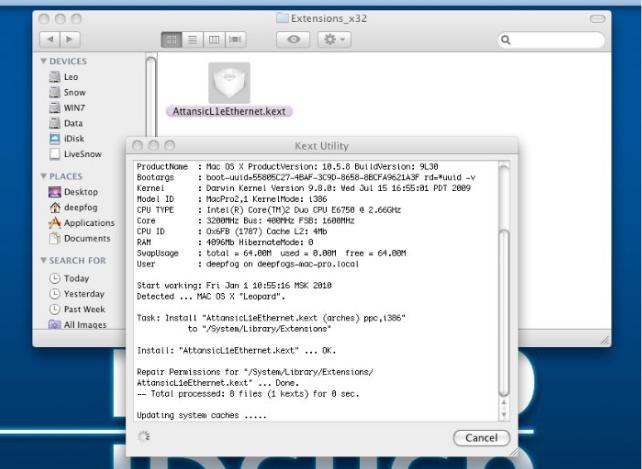Click the Extensions_x32 title folder icon
Screen dimensions: 642x469
(x=282, y=18)
